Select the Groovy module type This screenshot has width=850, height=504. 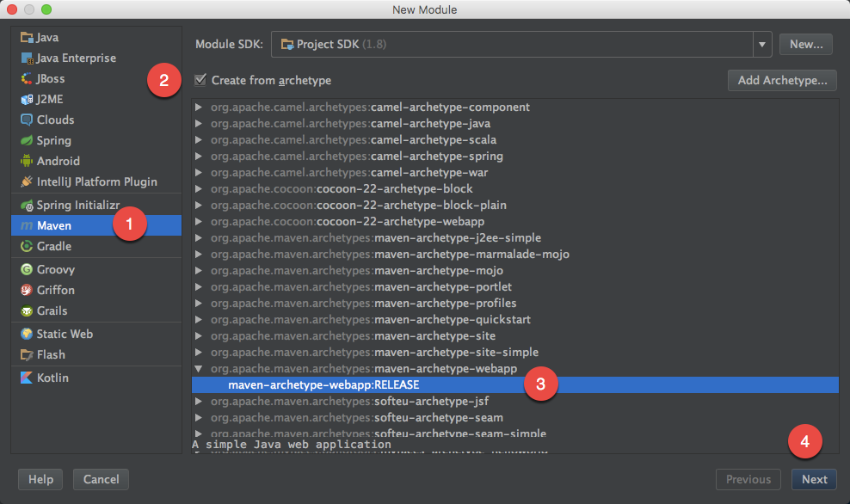coord(96,269)
